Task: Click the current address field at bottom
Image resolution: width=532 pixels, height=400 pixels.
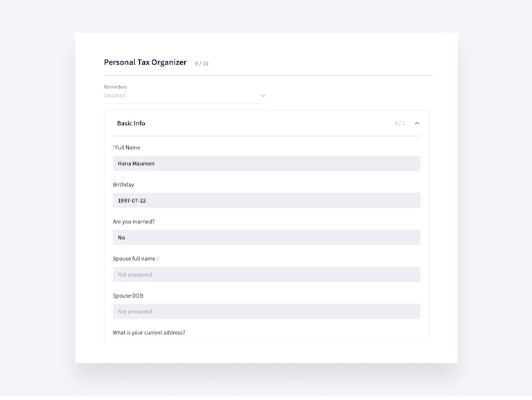Action: point(266,340)
